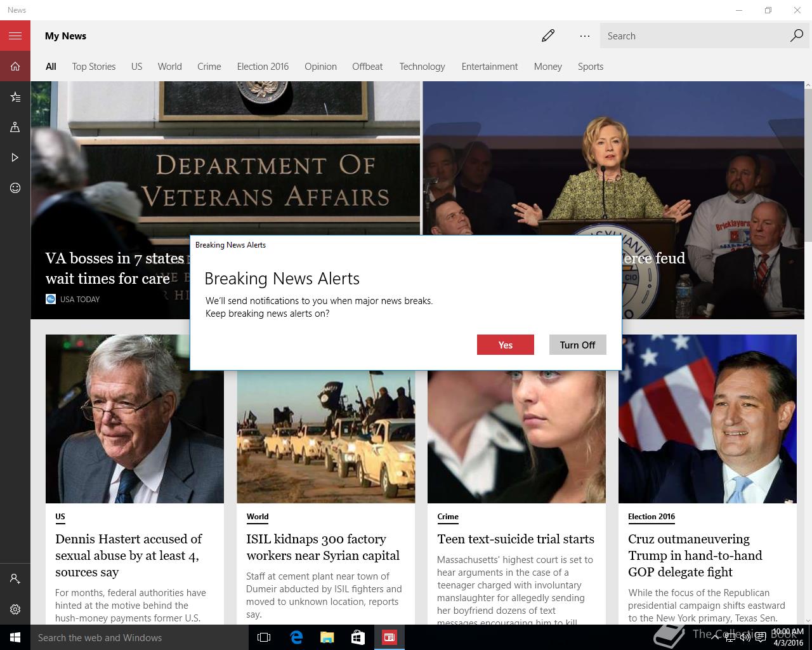Open the Ted Cruz photo
This screenshot has width=812, height=650.
707,419
